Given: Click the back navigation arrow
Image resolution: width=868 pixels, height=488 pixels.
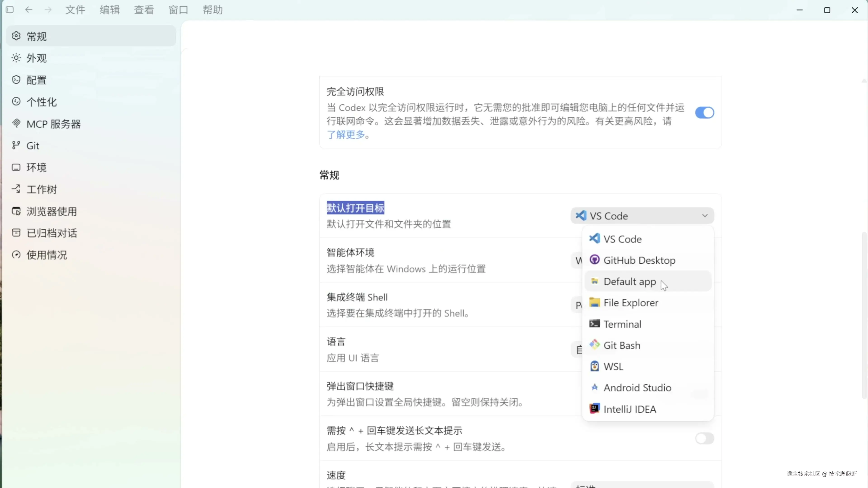Looking at the screenshot, I should point(29,10).
